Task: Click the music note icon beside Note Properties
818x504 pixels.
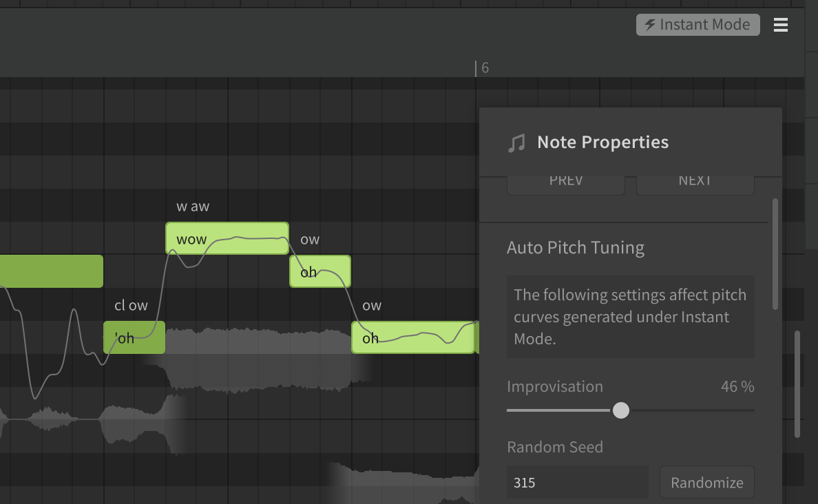Action: [x=516, y=143]
